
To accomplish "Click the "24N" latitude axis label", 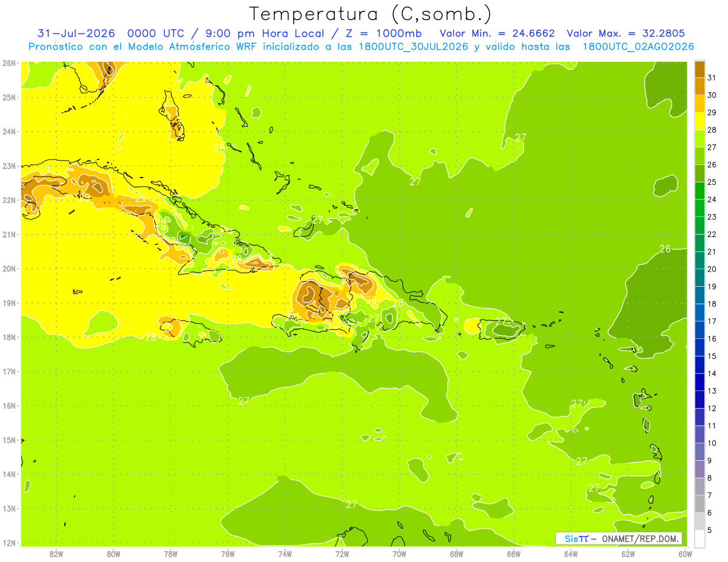I will point(9,132).
